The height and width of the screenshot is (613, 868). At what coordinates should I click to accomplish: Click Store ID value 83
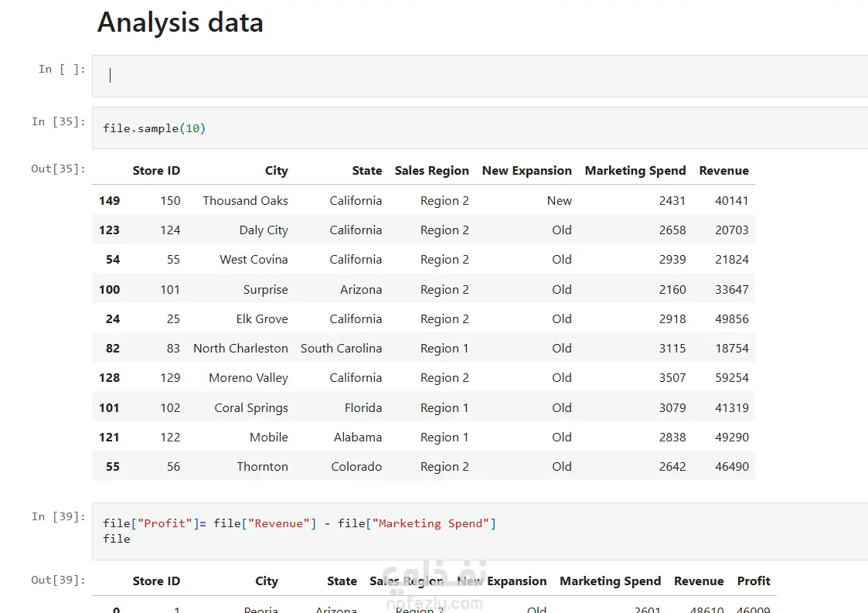(x=173, y=349)
